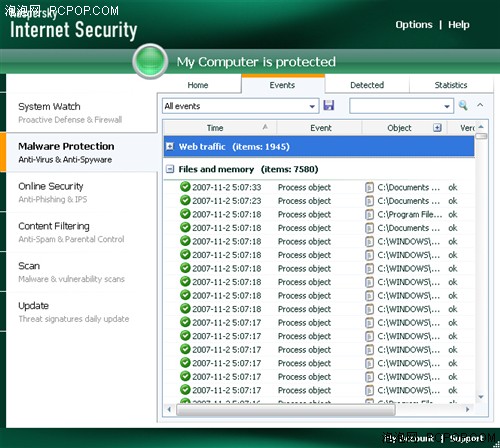Screen dimensions: 500x448
Task: Collapse the Files and memory group
Action: [170, 169]
